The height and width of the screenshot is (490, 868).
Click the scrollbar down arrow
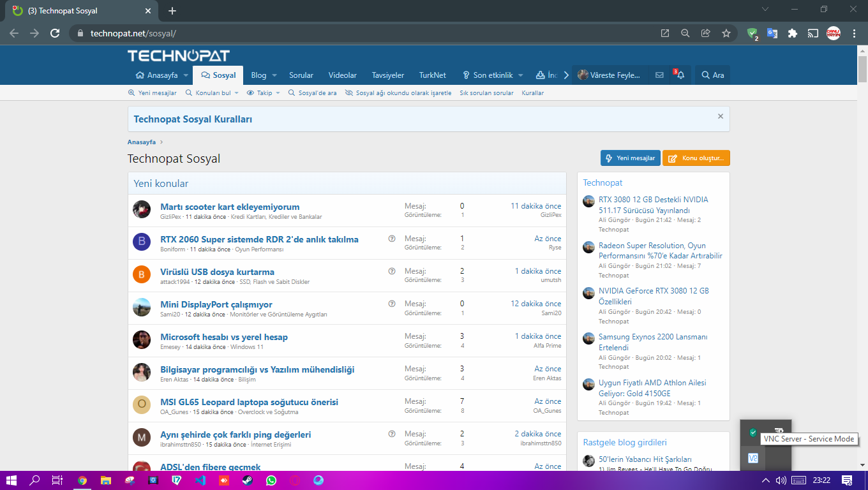pos(862,466)
